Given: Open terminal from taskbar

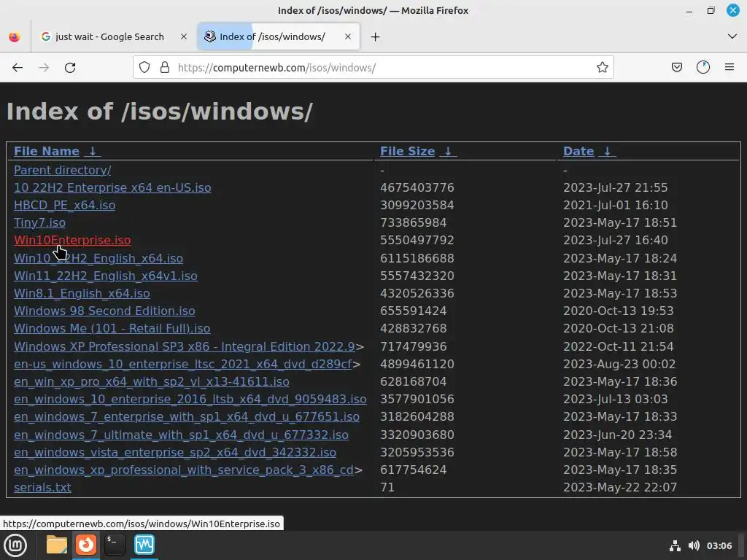Looking at the screenshot, I should [115, 545].
